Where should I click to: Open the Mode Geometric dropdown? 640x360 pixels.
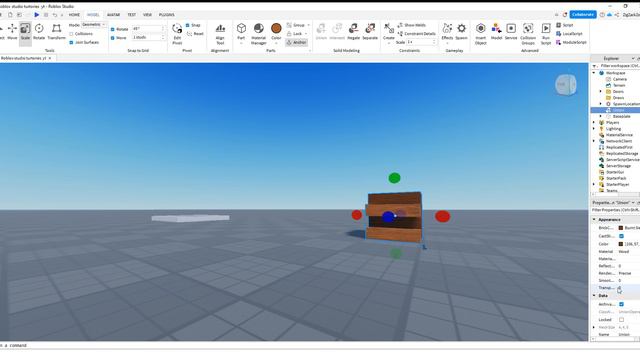coord(94,25)
